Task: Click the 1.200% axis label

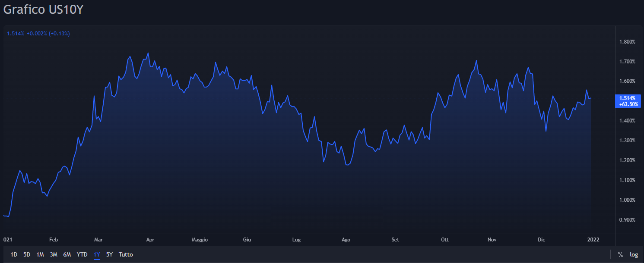Action: 627,160
